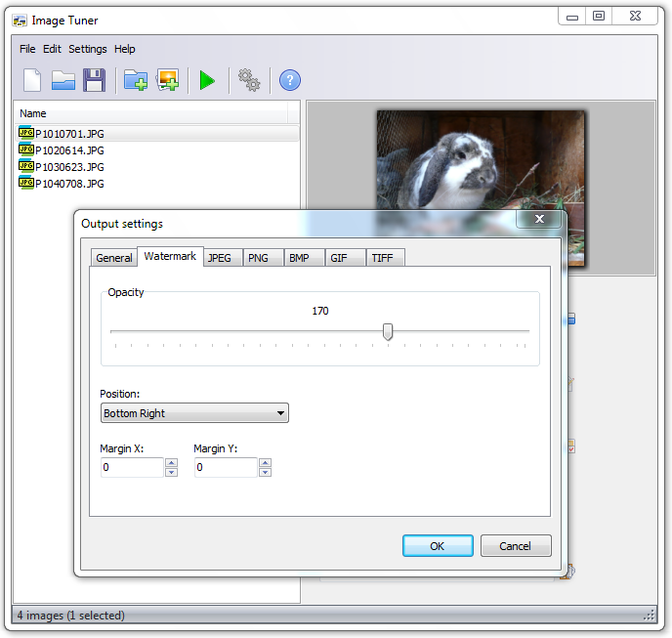This screenshot has height=638, width=672.
Task: Click the Add folder toolbar icon
Action: coord(136,80)
